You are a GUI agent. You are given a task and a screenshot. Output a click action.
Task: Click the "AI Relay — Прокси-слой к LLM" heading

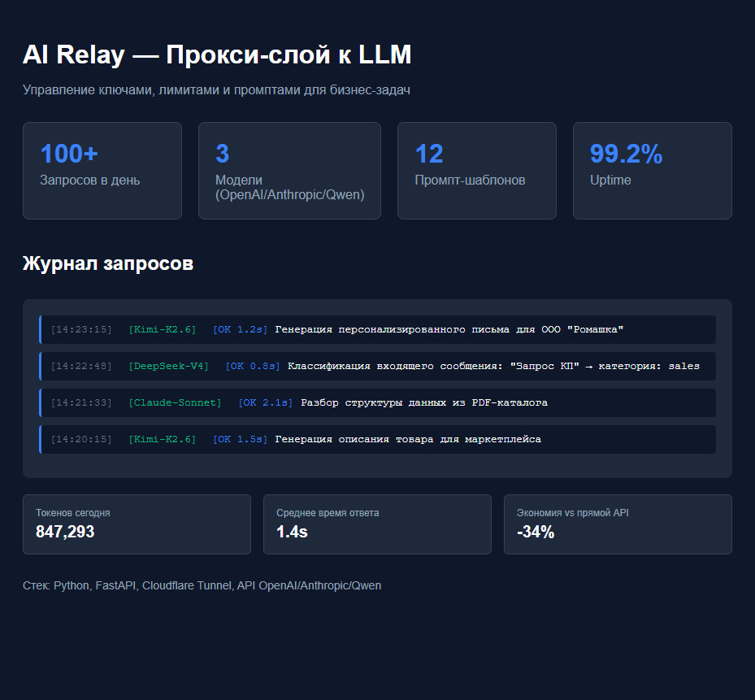[217, 54]
